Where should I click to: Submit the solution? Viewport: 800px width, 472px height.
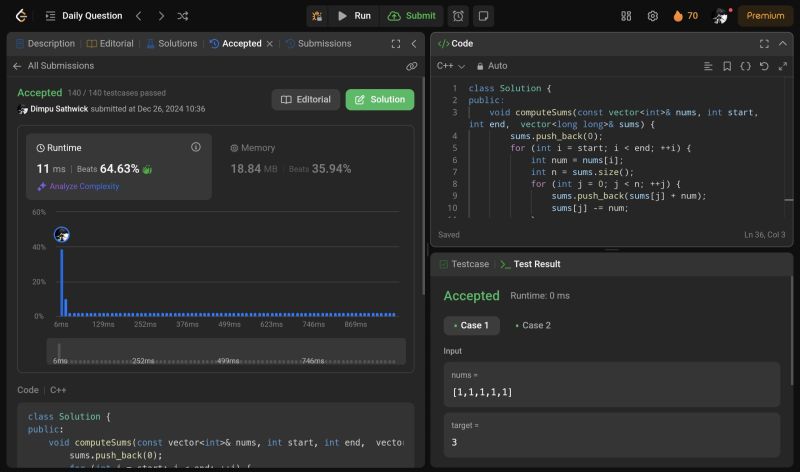click(412, 16)
